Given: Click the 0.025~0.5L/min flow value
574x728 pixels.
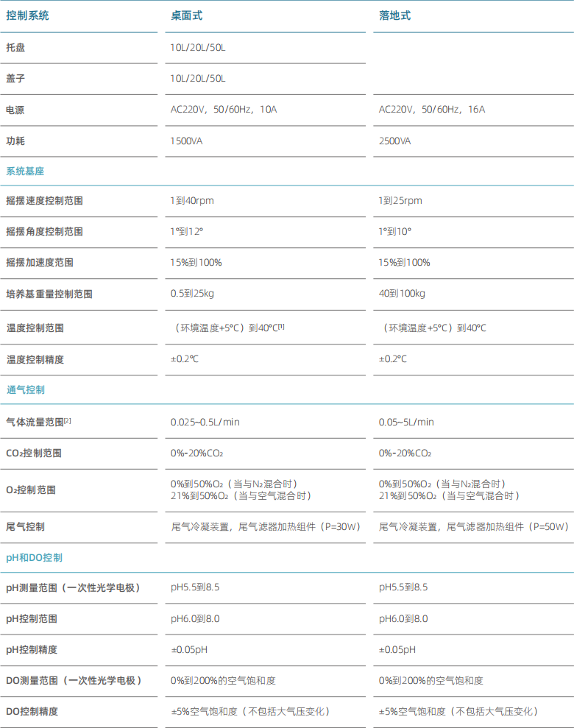Looking at the screenshot, I should pos(205,422).
